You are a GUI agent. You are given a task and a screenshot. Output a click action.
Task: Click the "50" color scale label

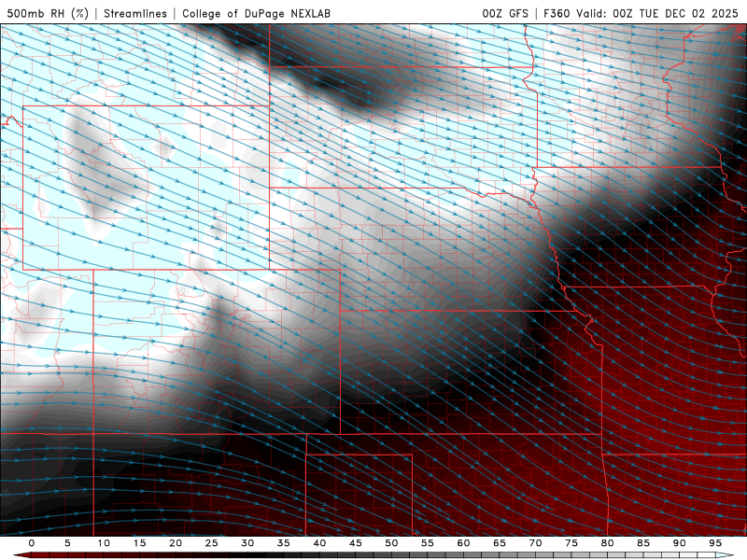click(x=391, y=543)
